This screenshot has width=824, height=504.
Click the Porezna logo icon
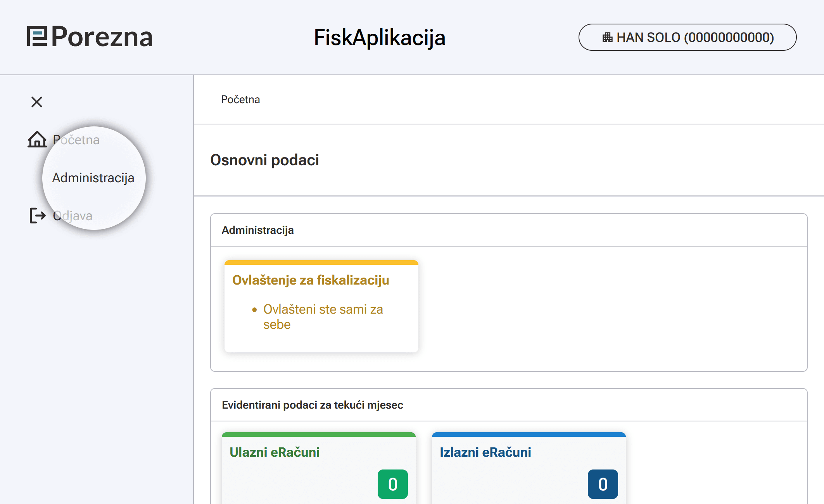point(37,36)
